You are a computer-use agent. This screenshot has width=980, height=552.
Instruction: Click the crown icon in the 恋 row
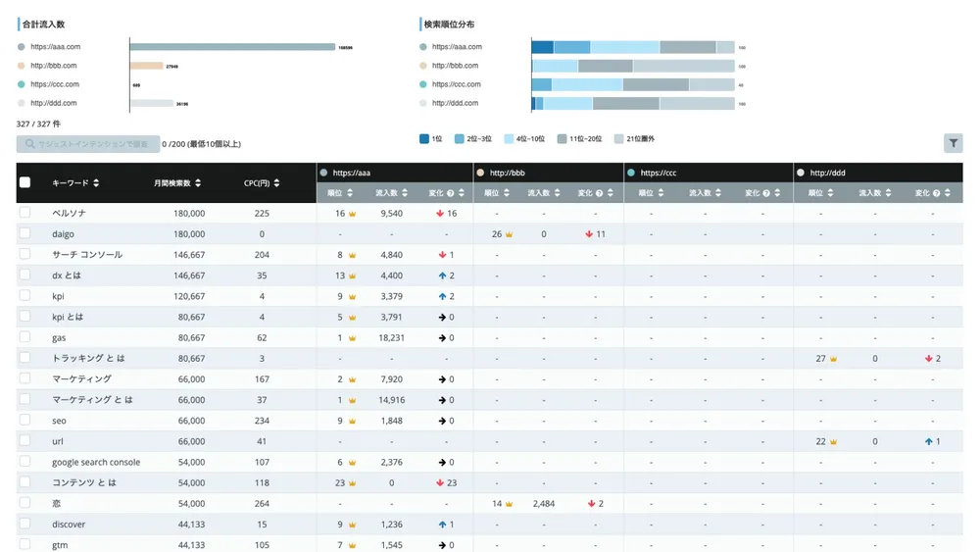[x=510, y=504]
